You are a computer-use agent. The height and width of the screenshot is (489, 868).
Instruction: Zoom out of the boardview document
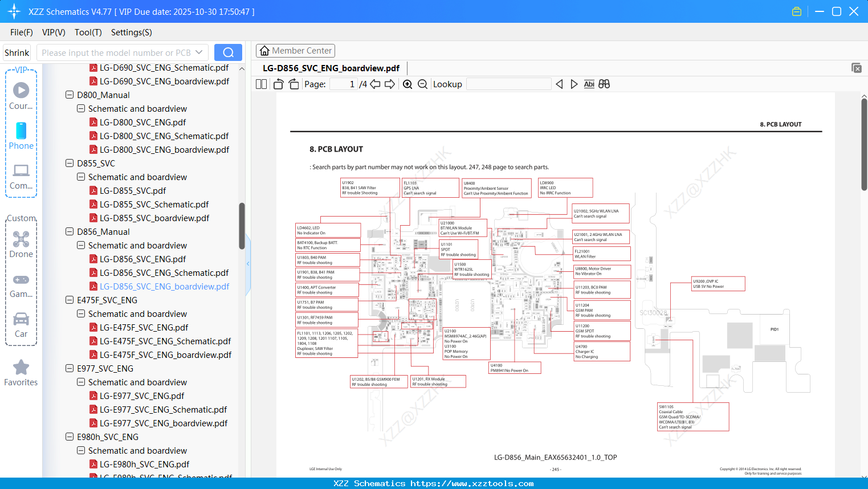tap(422, 84)
